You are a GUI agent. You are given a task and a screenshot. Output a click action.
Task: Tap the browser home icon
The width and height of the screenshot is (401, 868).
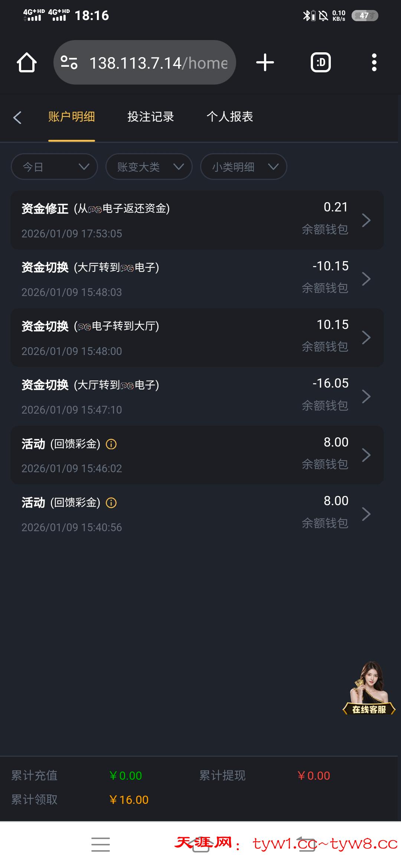[27, 62]
